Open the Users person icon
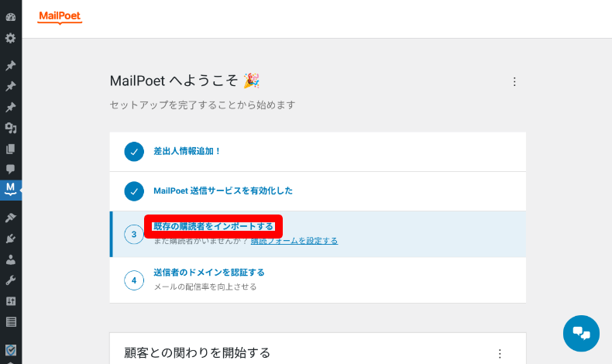 [11, 259]
